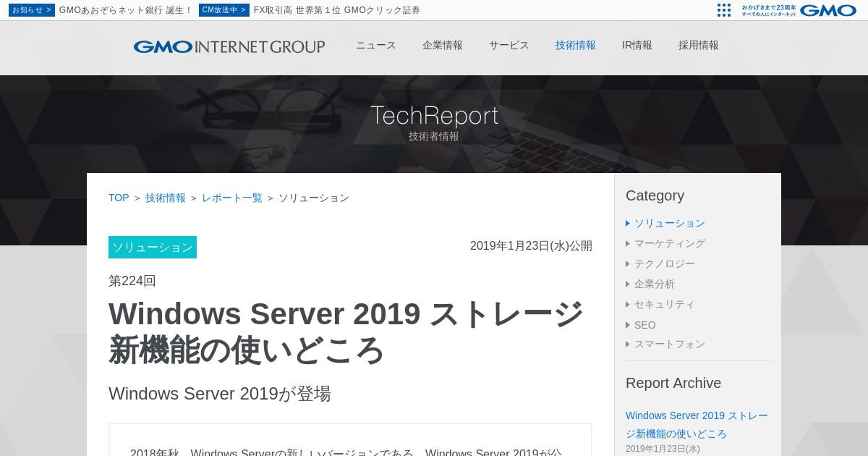Viewport: 868px width, 456px height.
Task: Click the TechReport banner title
Action: (435, 116)
